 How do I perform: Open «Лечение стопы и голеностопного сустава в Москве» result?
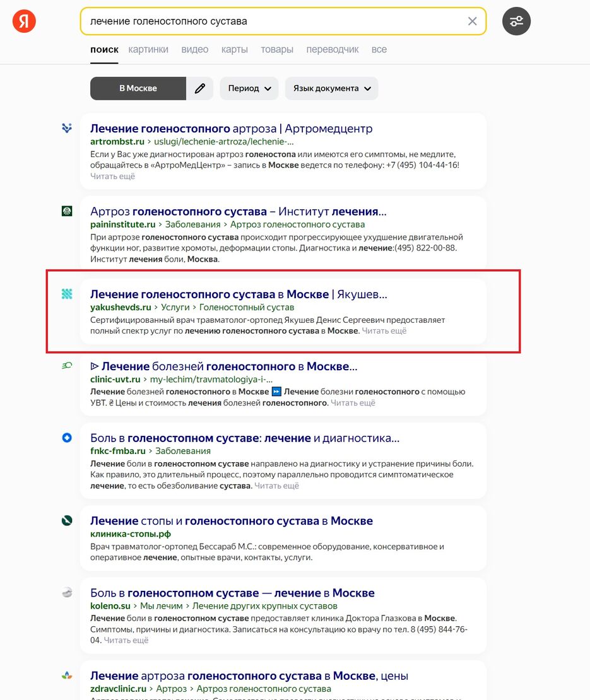tap(232, 521)
